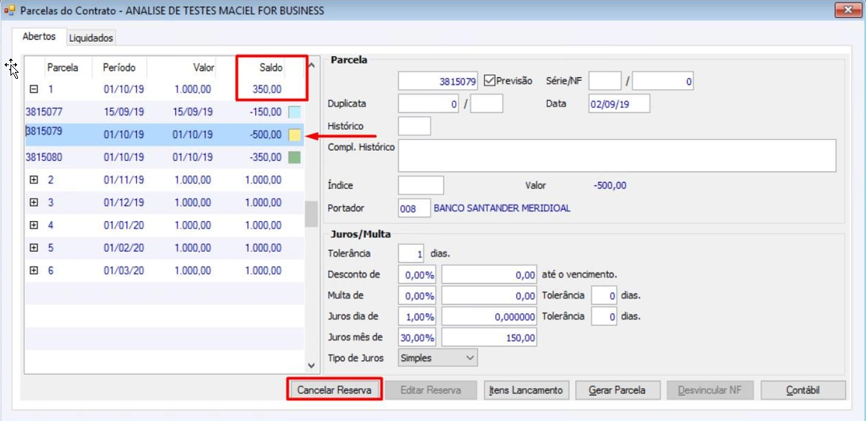
Task: Click the Desconto de percentage field
Action: point(417,274)
